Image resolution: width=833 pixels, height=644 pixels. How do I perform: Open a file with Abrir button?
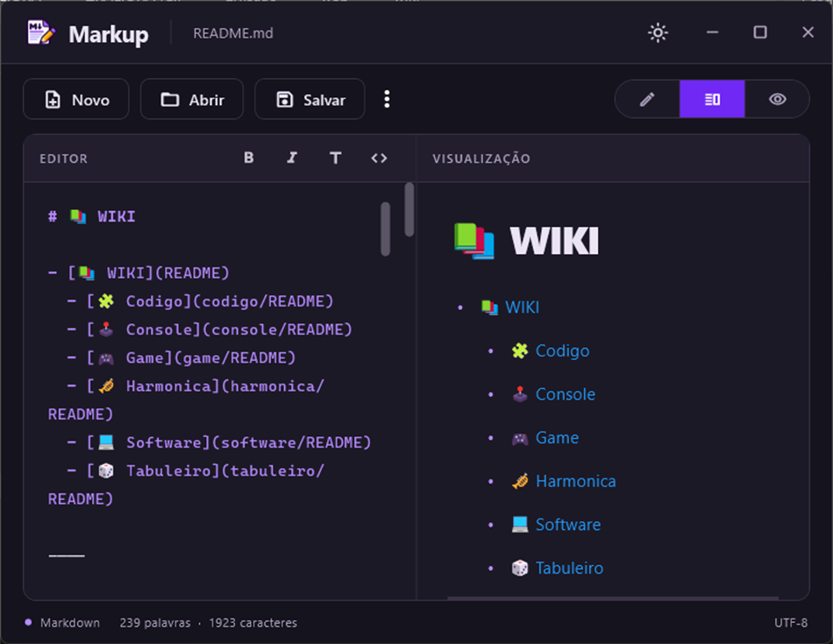tap(192, 99)
